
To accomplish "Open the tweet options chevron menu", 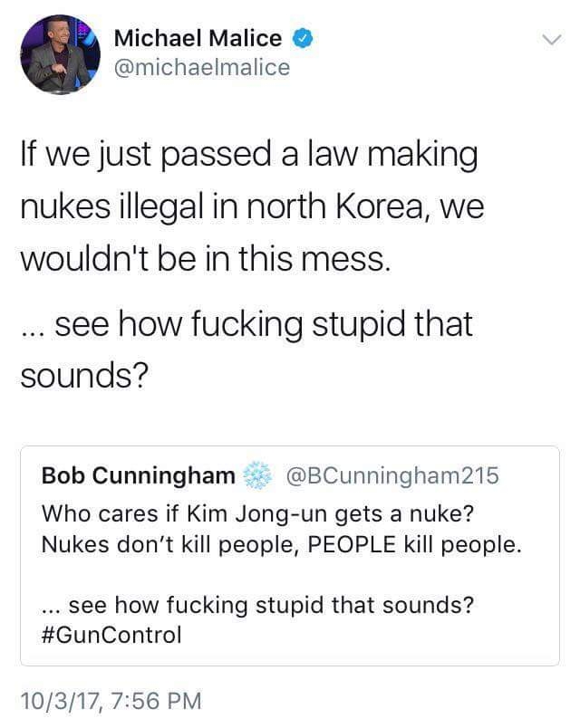I will [x=552, y=39].
